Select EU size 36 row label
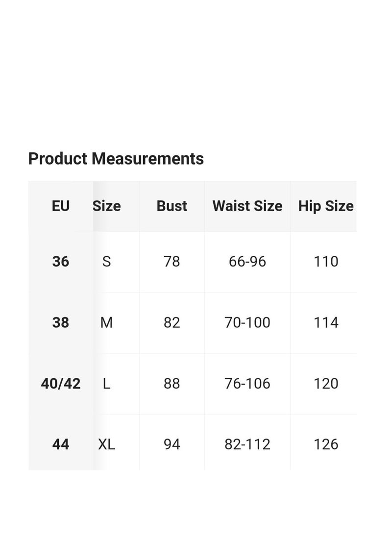 tap(61, 262)
